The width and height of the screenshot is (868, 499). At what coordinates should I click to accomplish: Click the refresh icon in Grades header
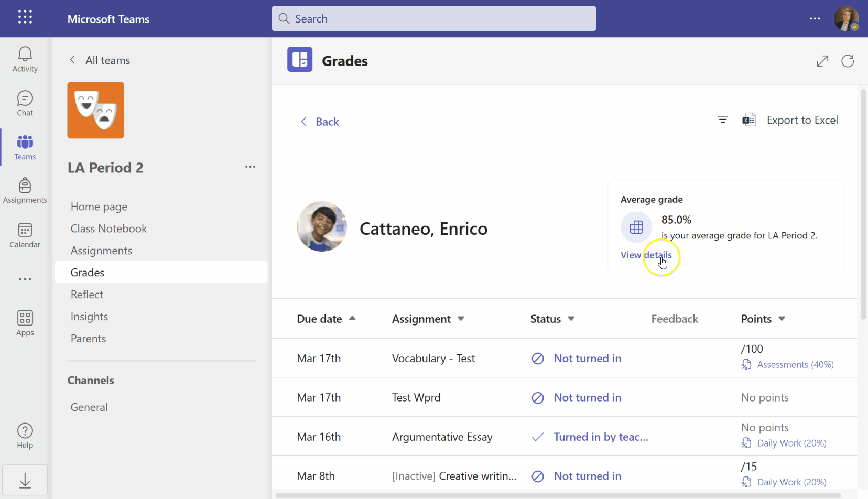[x=848, y=61]
